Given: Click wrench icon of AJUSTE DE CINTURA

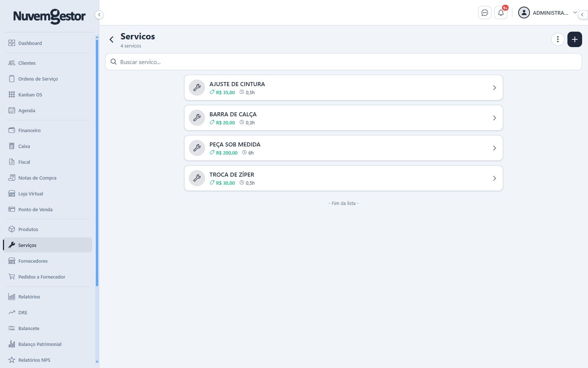Looking at the screenshot, I should [x=197, y=88].
